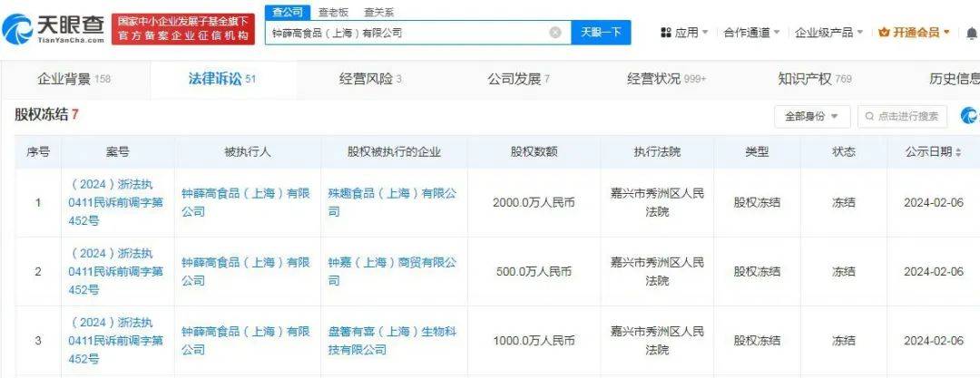
Task: Switch to 查关系 search tab
Action: (x=378, y=12)
